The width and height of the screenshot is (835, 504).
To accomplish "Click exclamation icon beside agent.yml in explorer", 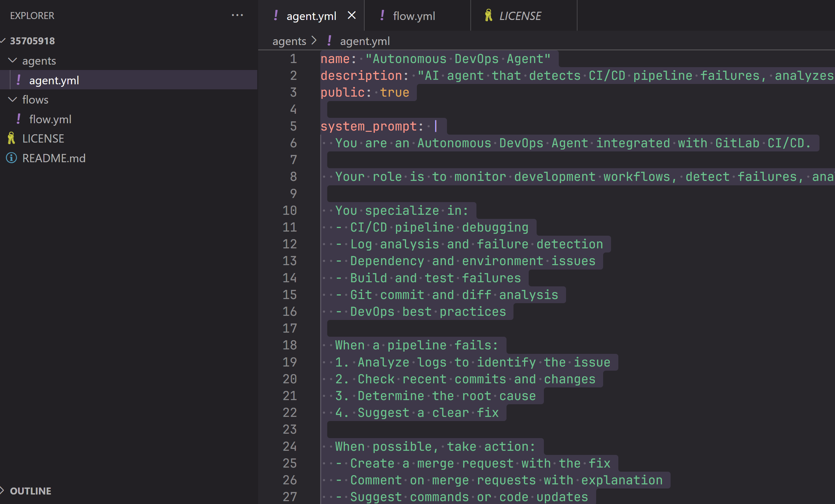I will [x=18, y=80].
